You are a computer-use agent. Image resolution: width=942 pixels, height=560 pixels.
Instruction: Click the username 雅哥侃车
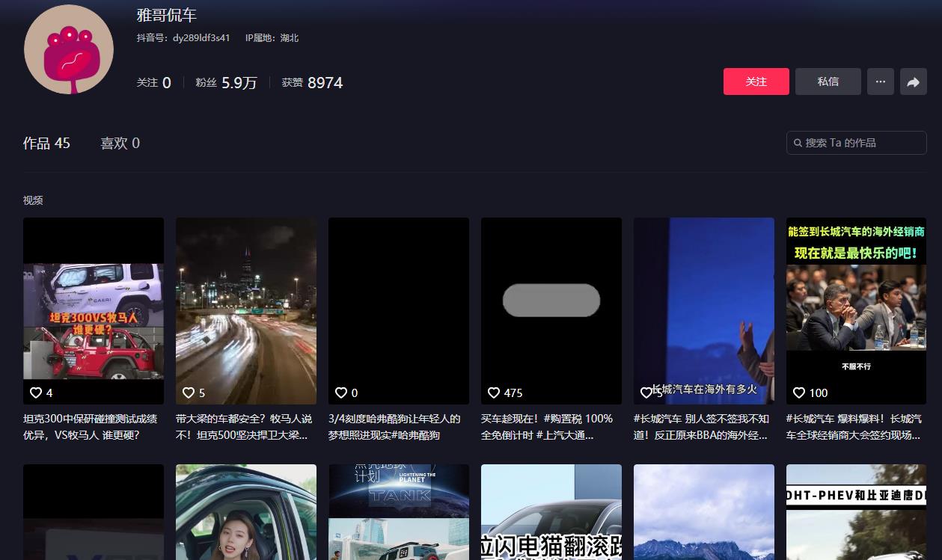coord(166,15)
